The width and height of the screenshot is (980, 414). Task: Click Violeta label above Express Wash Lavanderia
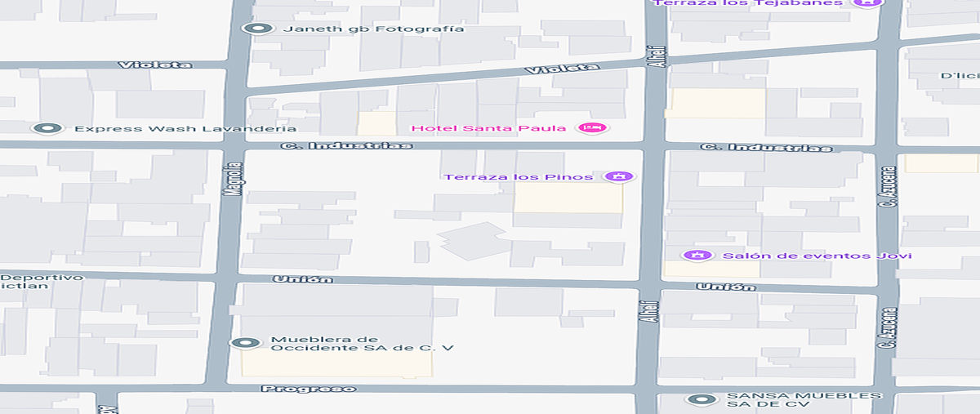click(155, 65)
